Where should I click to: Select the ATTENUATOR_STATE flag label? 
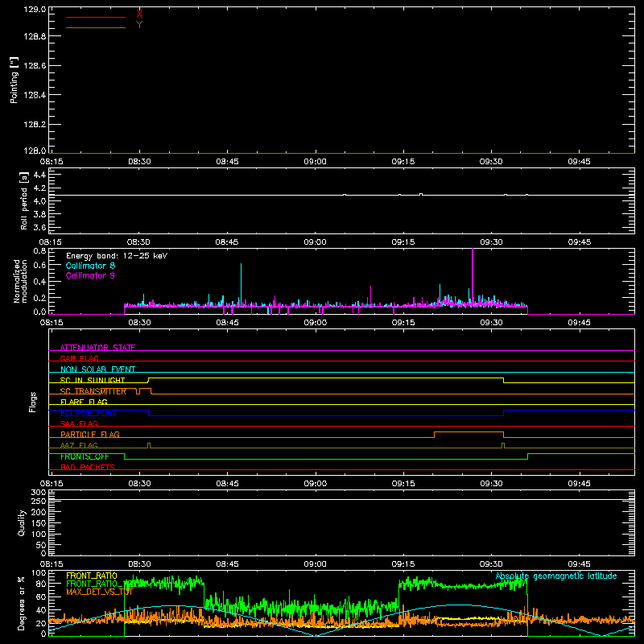[x=97, y=348]
